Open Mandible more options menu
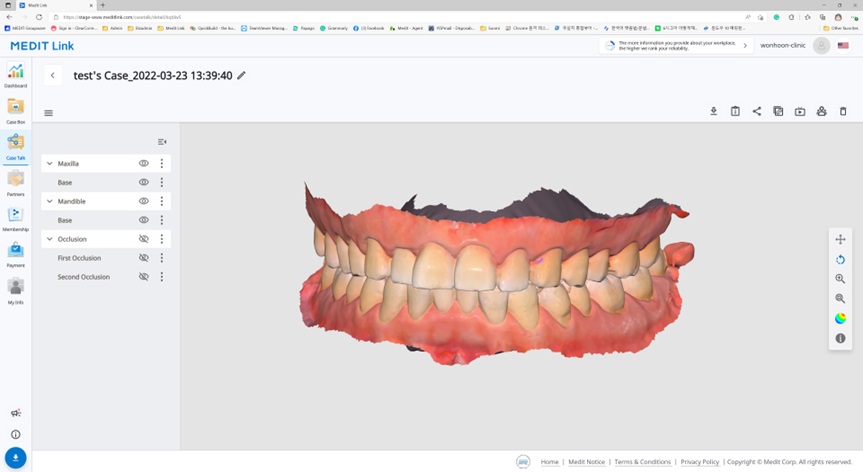Screen dimensions: 863x472 162,201
